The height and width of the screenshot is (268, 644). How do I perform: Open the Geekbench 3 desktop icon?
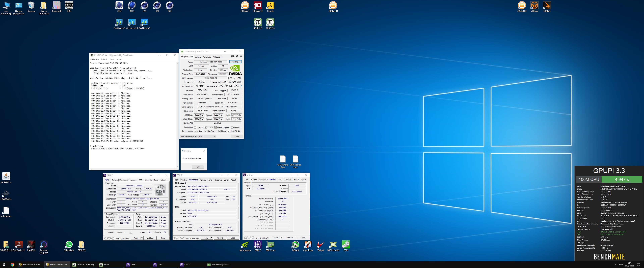[119, 24]
